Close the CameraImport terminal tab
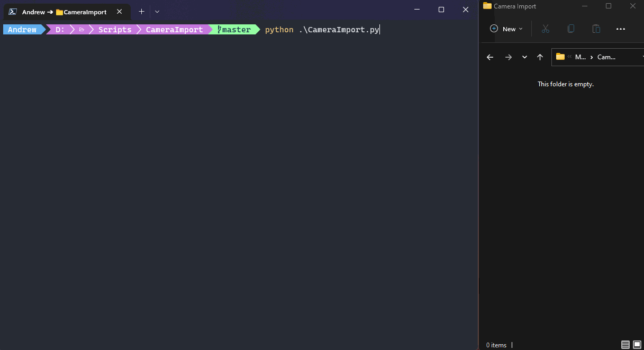 point(120,12)
